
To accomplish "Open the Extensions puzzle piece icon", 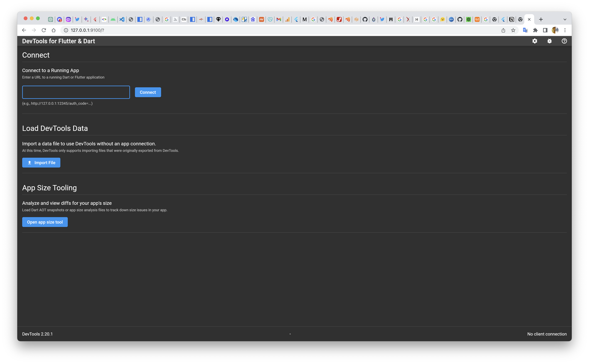I will 535,30.
